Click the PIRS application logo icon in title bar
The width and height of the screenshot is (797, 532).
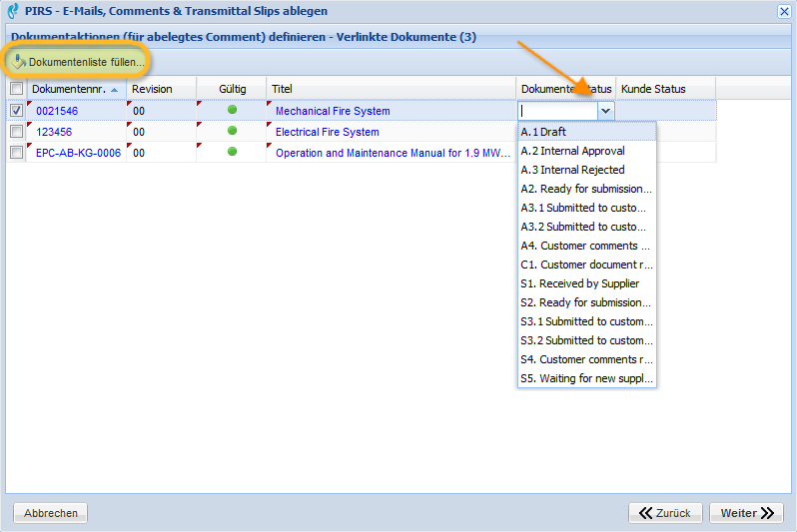point(13,11)
